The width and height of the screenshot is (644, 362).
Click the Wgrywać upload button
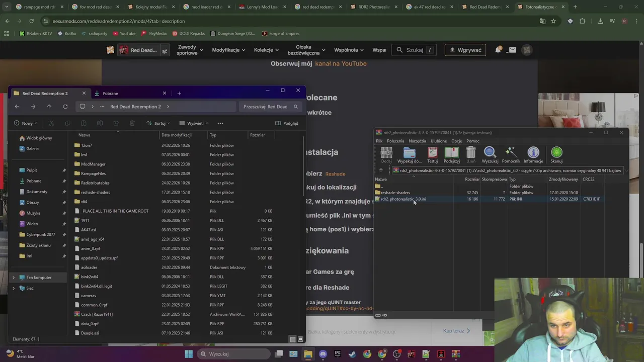[x=465, y=50]
